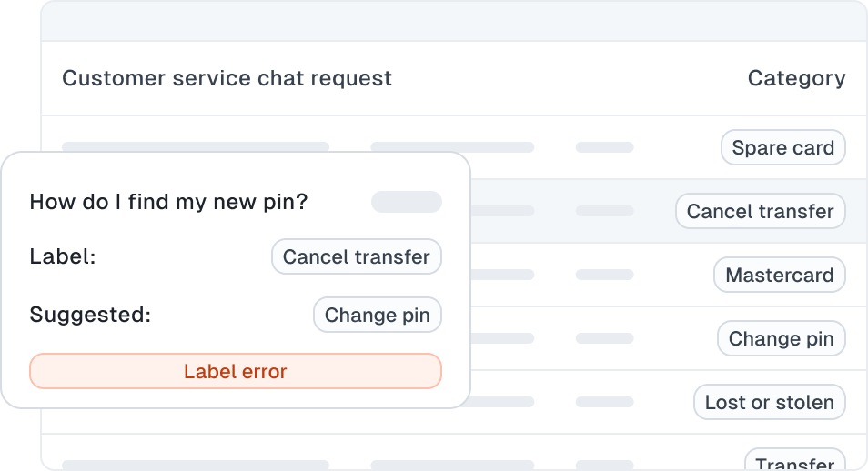Select the "How do I find my new pin?" text
The width and height of the screenshot is (868, 471).
click(168, 201)
